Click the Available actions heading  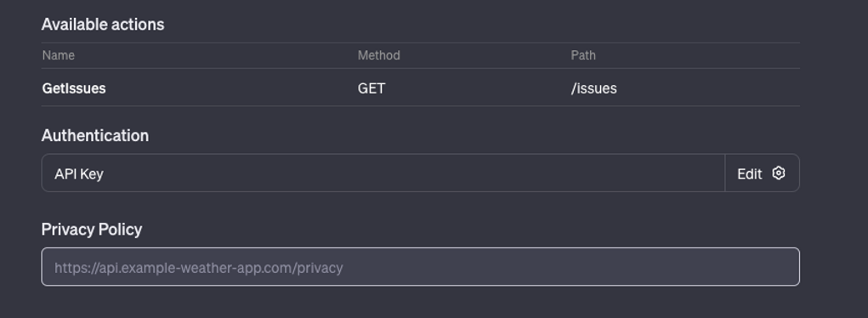(x=103, y=25)
